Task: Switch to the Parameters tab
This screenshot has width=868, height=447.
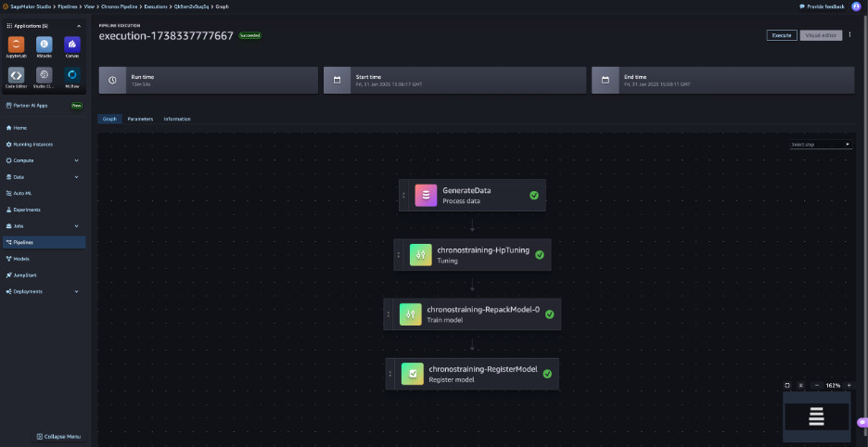Action: 140,120
